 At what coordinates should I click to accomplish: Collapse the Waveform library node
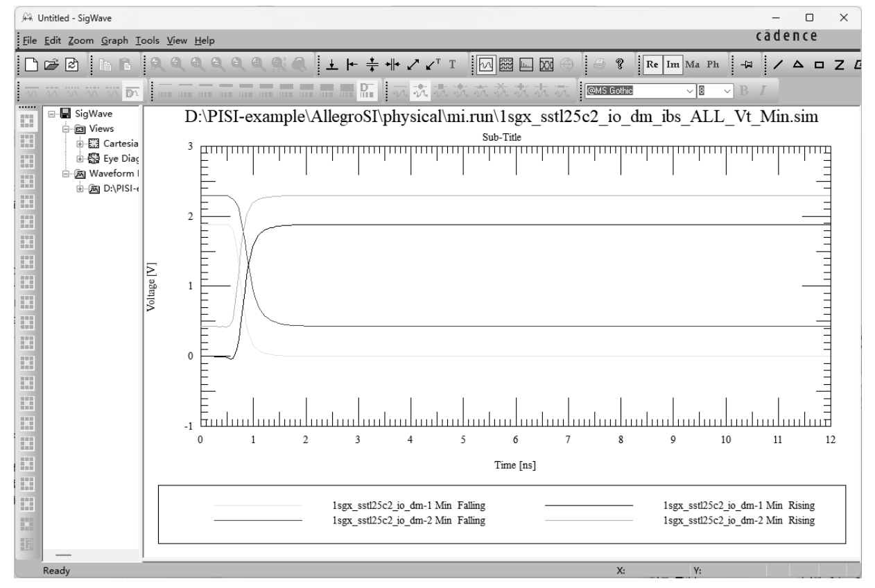tap(67, 175)
